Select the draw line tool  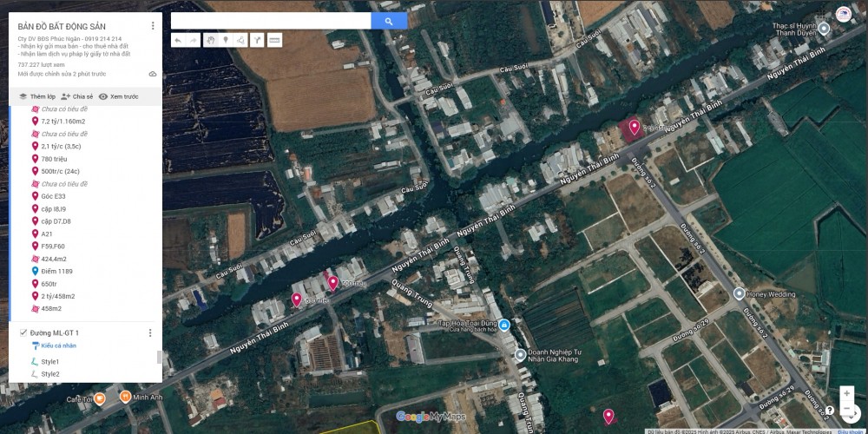[240, 40]
